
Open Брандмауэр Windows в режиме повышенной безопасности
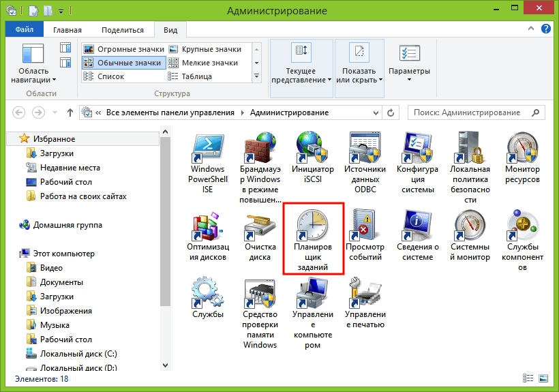point(260,168)
